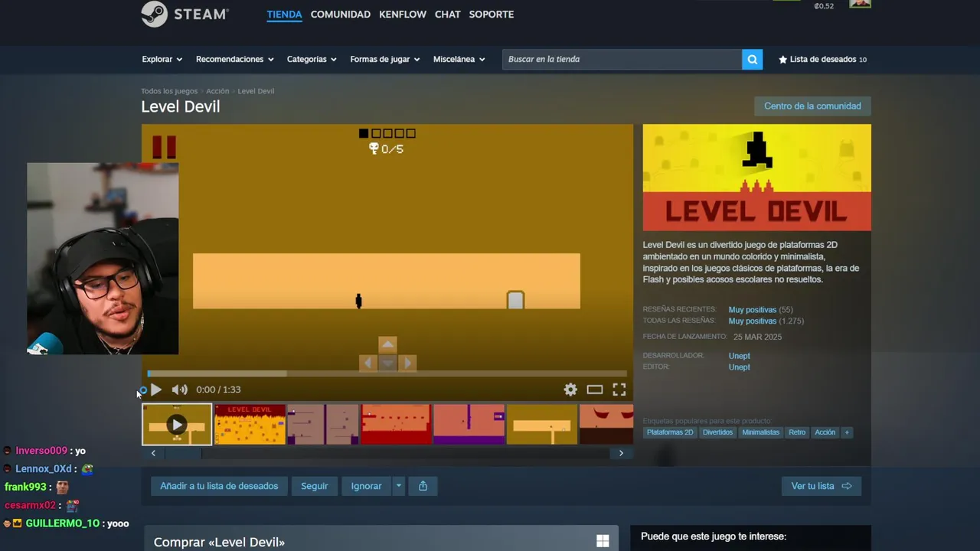
Task: Click the 25 MAR 2025 release date
Action: pyautogui.click(x=757, y=337)
